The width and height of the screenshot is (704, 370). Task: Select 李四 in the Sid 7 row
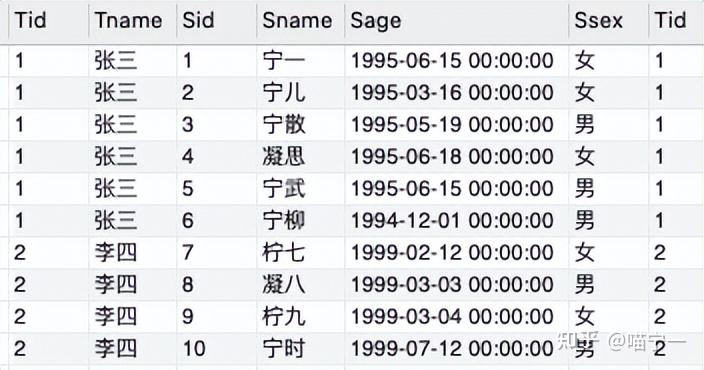[x=132, y=253]
